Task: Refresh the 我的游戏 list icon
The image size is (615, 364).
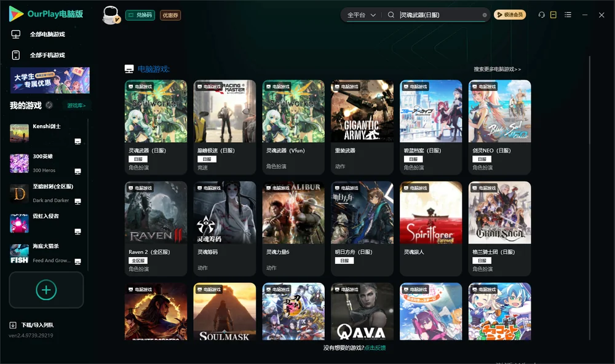Action: click(x=49, y=105)
